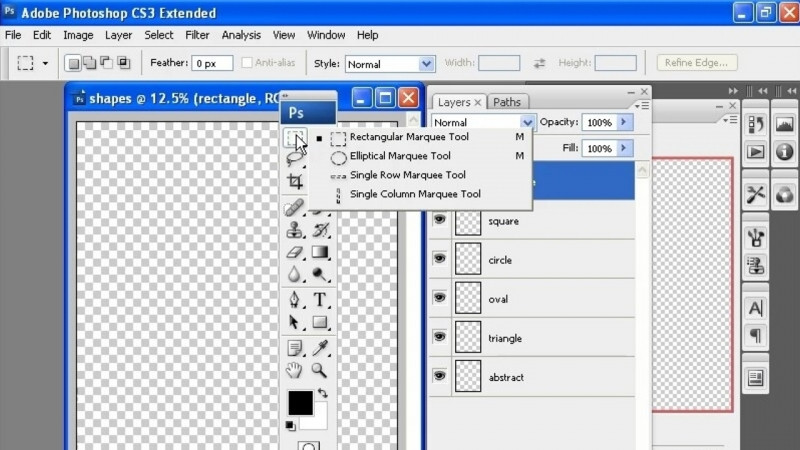
Task: Open the Character panel icon
Action: (x=756, y=308)
